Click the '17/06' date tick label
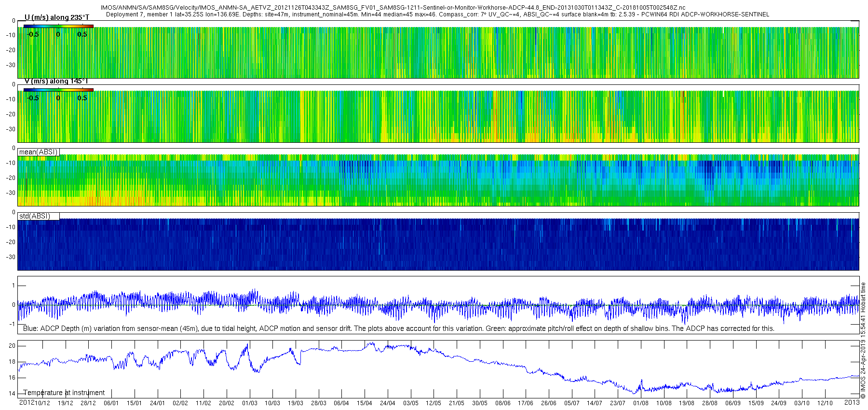The height and width of the screenshot is (410, 868). point(526,403)
